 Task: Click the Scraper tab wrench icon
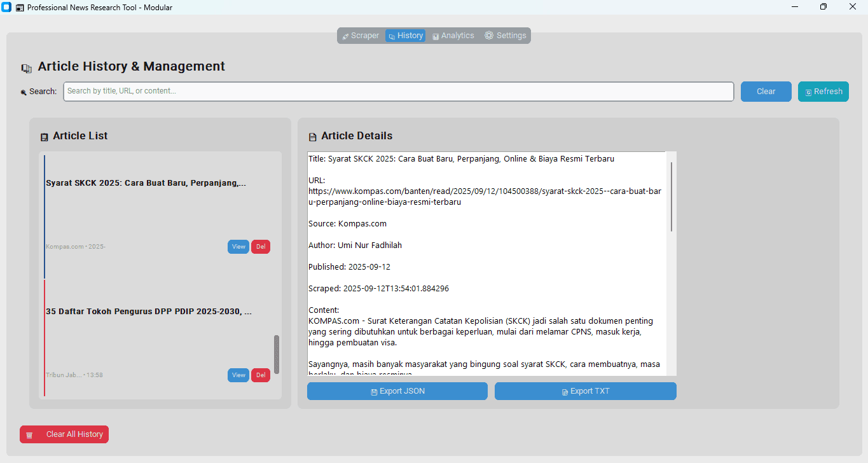[345, 36]
